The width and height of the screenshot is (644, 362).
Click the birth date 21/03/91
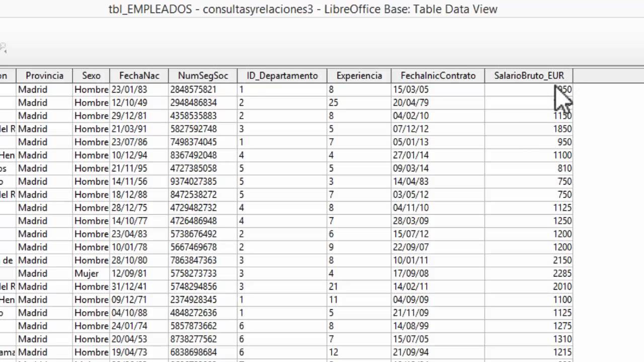[139, 129]
